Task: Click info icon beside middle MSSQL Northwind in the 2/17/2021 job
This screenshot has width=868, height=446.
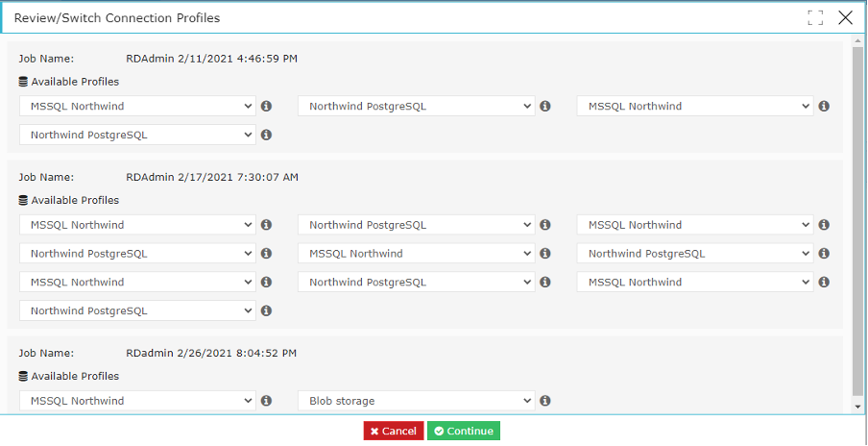Action: click(545, 253)
